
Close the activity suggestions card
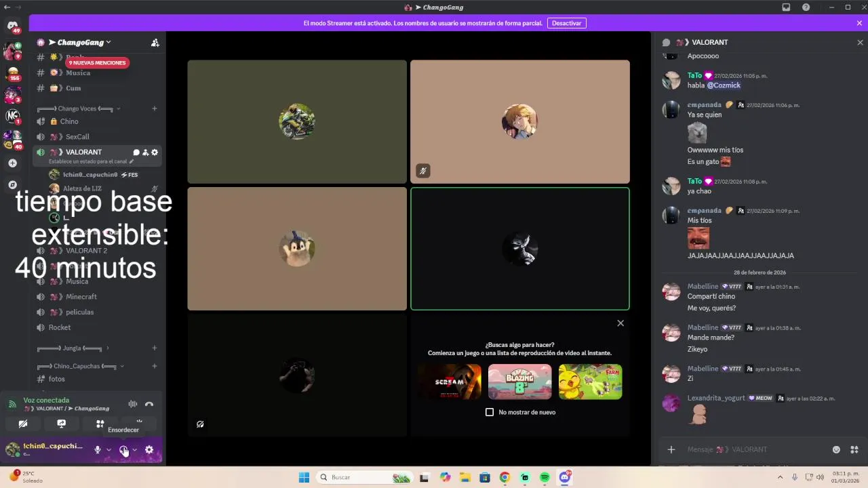click(x=620, y=323)
